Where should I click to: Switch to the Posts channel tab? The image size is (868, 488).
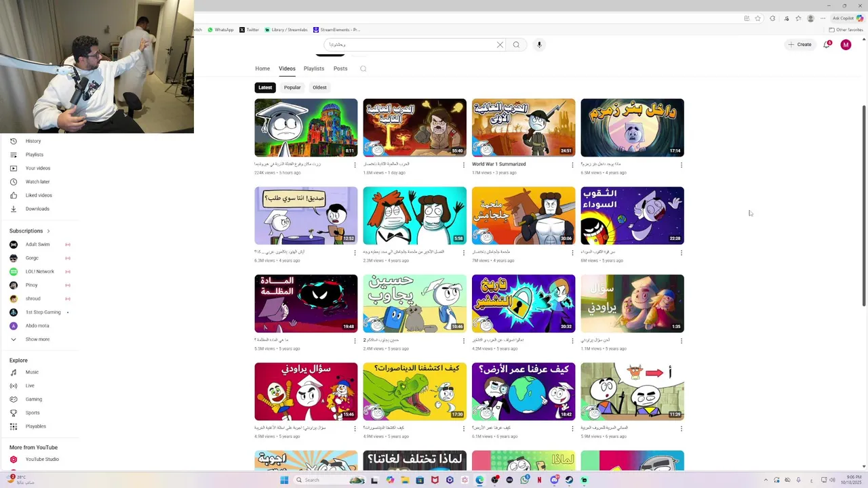click(x=340, y=68)
